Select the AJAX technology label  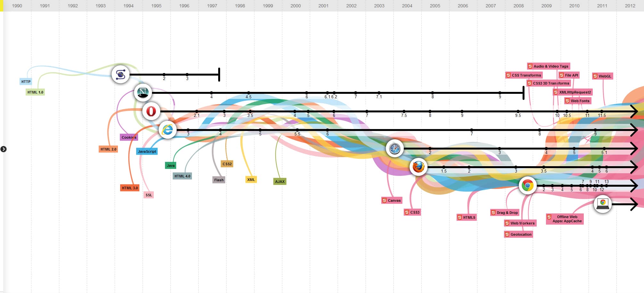279,181
